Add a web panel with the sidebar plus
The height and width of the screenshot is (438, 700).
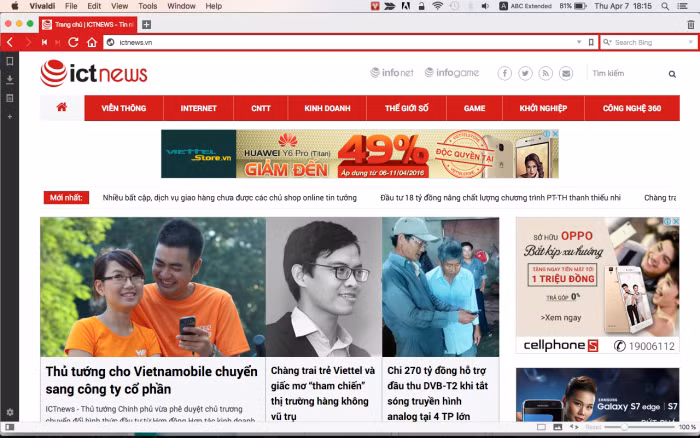coord(9,117)
